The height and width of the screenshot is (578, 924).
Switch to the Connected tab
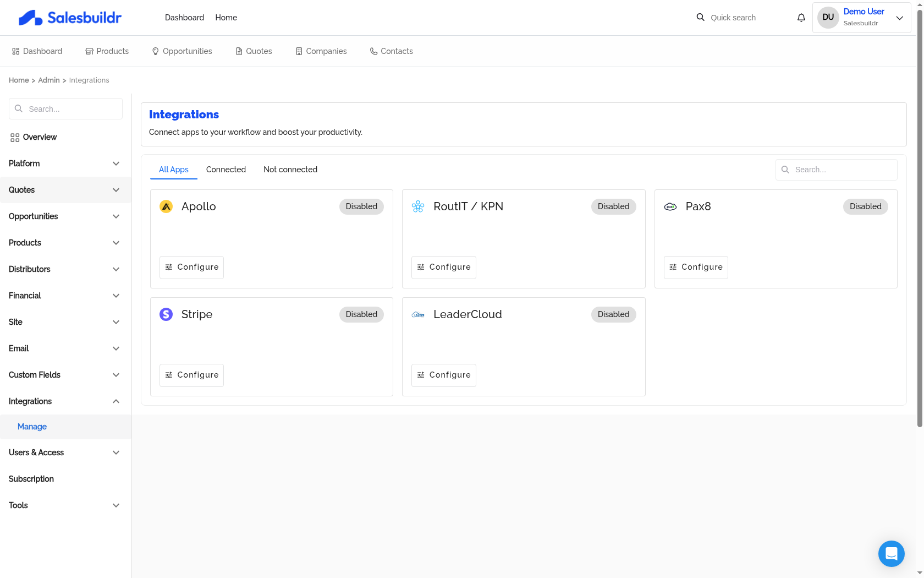(x=226, y=170)
